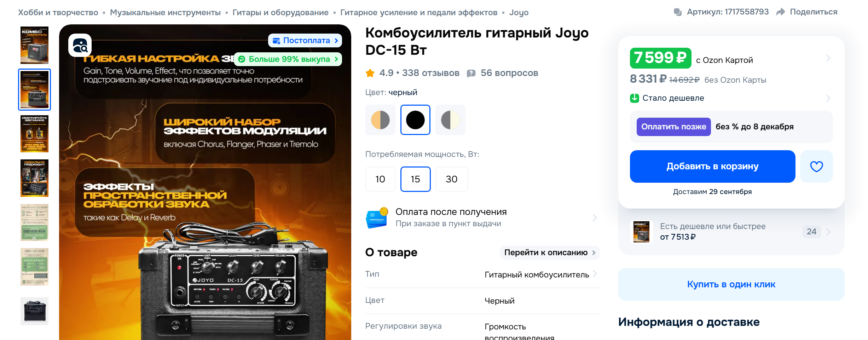Click Добавить в корзину button
Screen dimensions: 868x340
pyautogui.click(x=712, y=166)
